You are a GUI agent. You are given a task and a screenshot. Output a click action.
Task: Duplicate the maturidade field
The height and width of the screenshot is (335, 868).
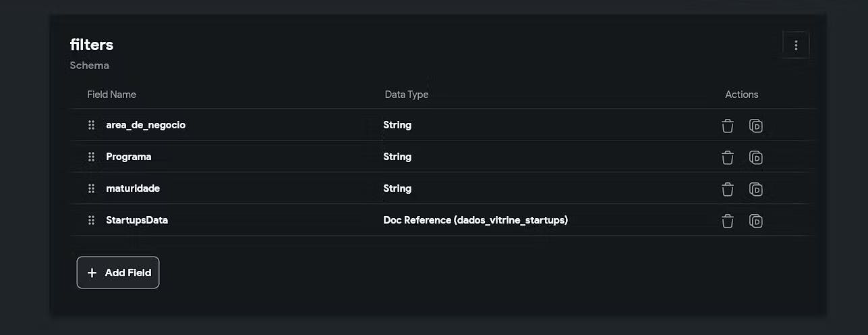click(x=756, y=189)
